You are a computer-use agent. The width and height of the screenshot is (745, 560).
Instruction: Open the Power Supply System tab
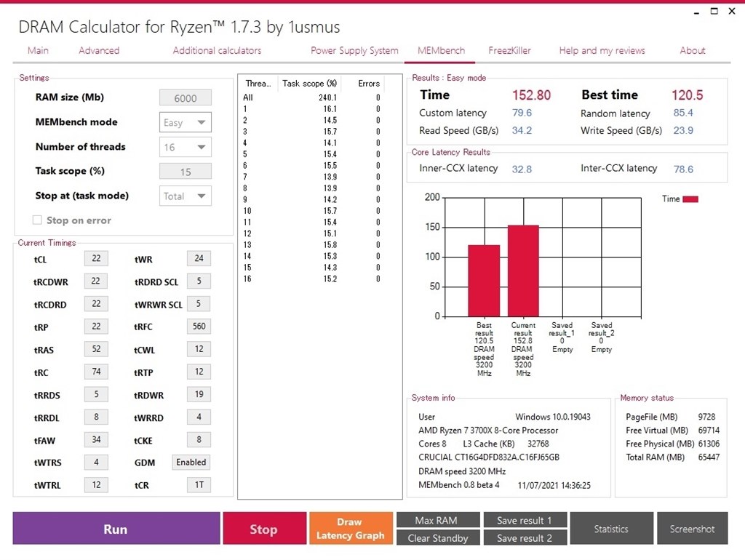[354, 50]
